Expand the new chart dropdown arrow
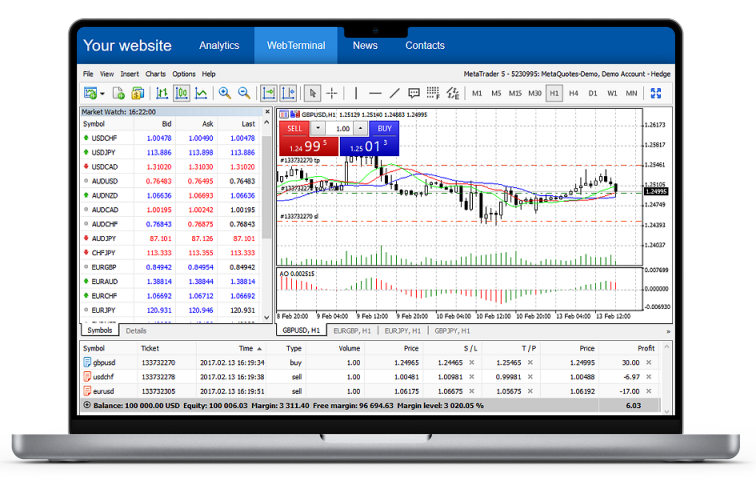This screenshot has width=756, height=489. 102,94
